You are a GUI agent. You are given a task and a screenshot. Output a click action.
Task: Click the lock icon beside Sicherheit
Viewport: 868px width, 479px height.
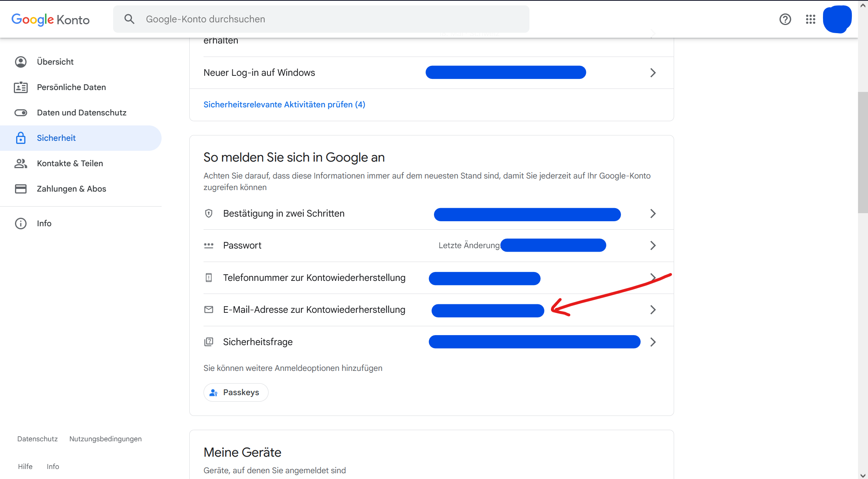click(21, 138)
